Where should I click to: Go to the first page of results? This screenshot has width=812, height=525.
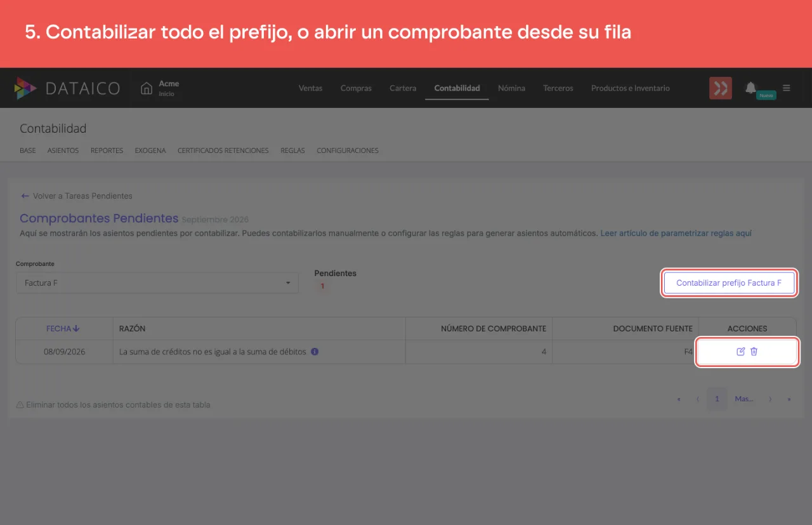[x=679, y=399]
